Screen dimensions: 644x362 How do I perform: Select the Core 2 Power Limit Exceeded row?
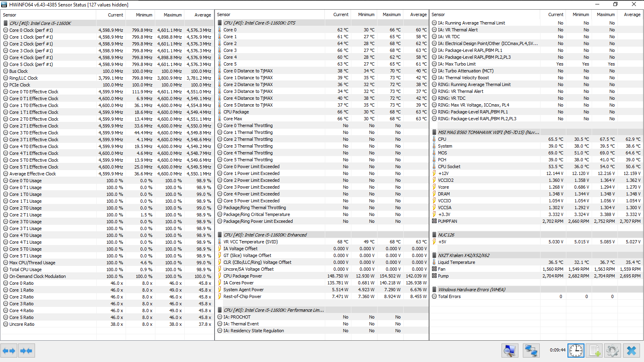[x=322, y=180]
